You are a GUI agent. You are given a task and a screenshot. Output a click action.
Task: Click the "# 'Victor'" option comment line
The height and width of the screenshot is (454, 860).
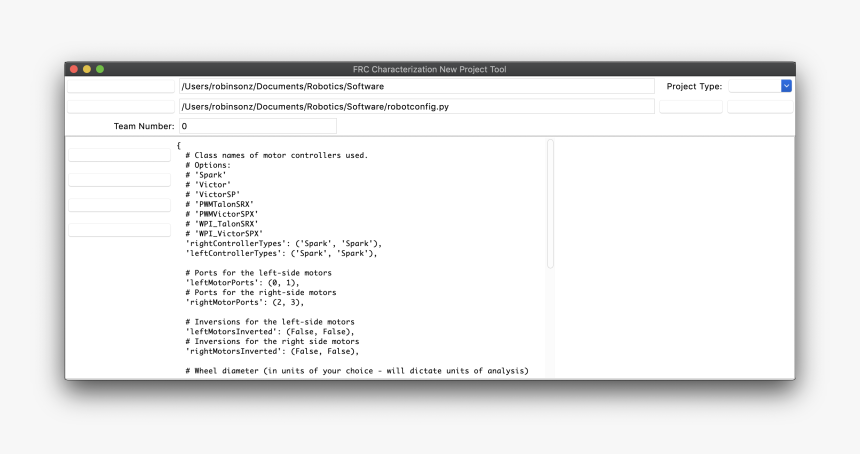(x=208, y=185)
